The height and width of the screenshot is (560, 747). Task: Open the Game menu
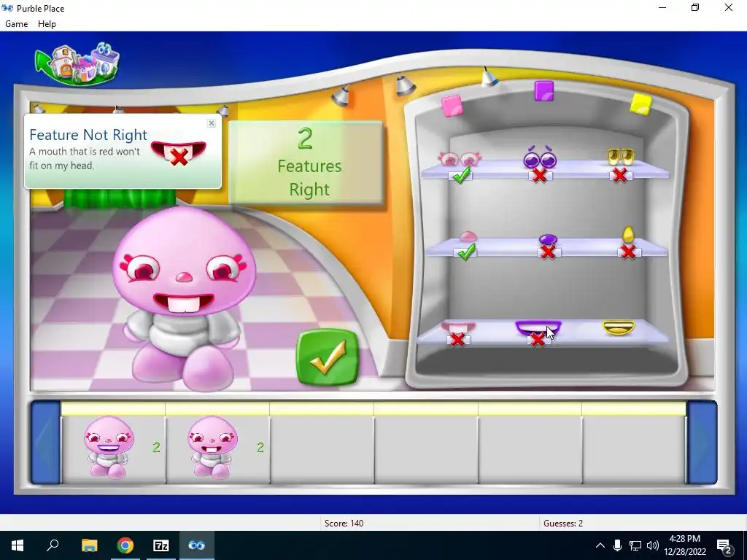(16, 24)
